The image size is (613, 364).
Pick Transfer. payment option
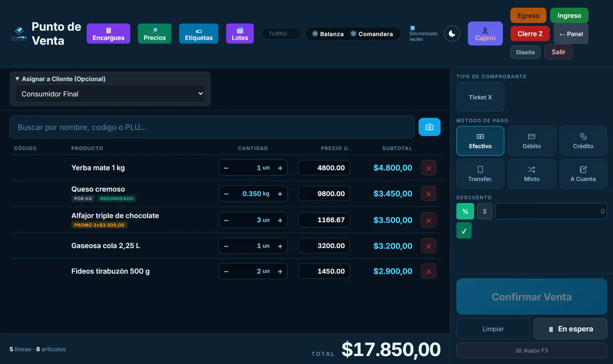pos(480,174)
